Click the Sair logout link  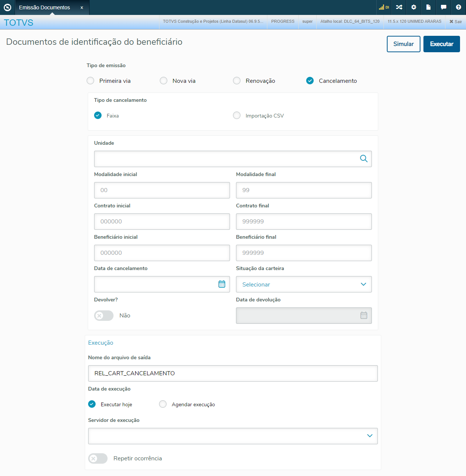(456, 22)
